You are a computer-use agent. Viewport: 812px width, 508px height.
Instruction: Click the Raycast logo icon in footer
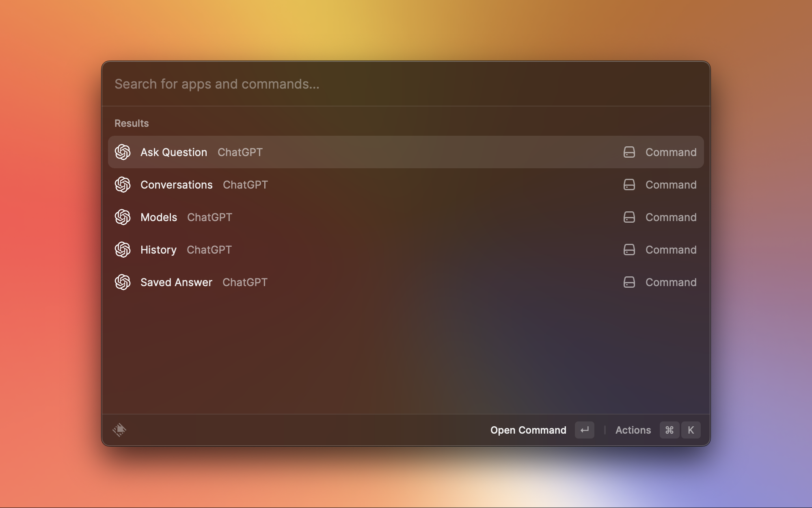[x=119, y=430]
